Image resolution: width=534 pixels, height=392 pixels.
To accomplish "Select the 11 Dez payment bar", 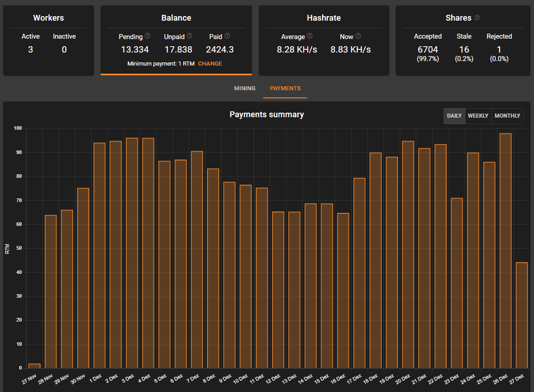I will coord(262,278).
